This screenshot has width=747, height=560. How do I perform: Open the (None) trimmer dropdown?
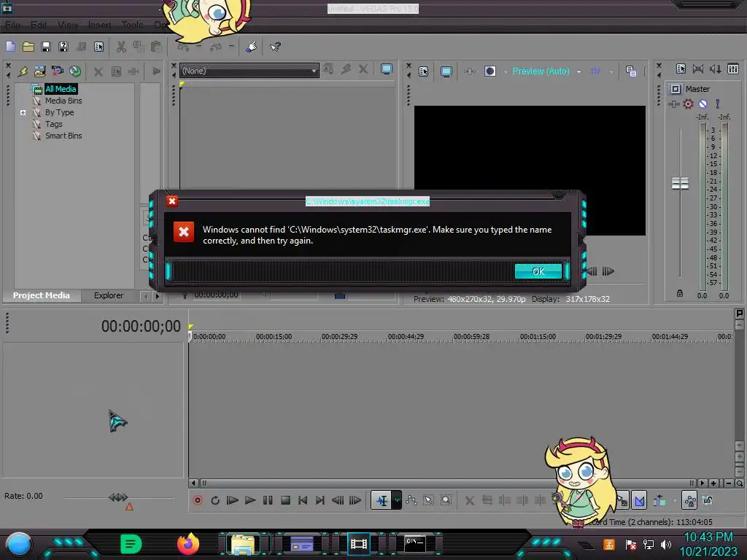point(249,71)
